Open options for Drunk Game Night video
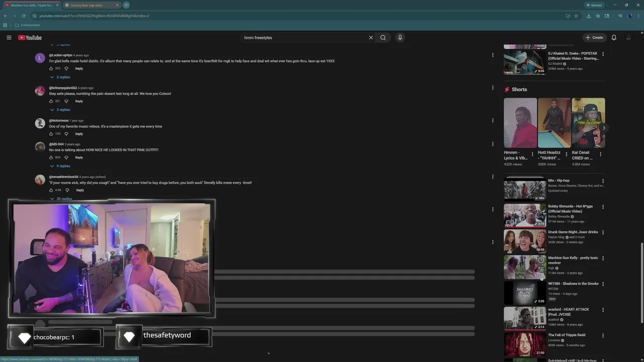The height and width of the screenshot is (362, 644). tap(603, 232)
